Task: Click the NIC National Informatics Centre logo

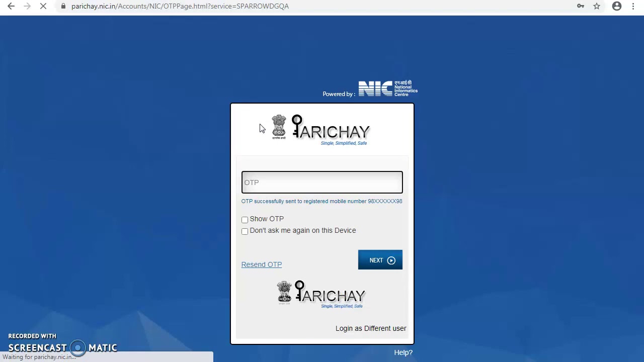Action: (388, 88)
